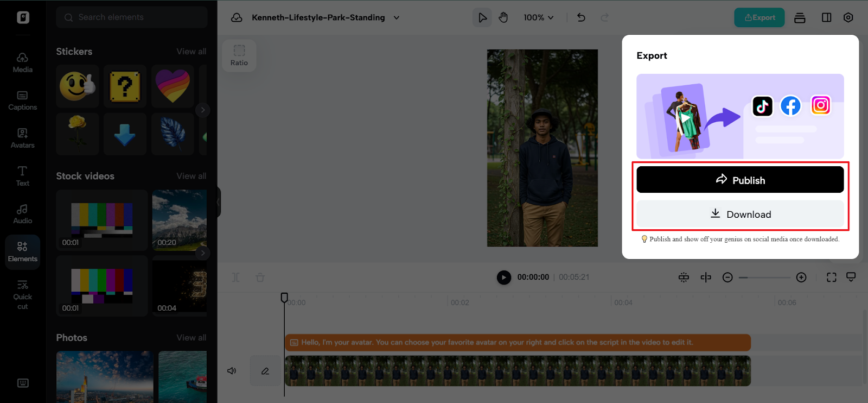The image size is (868, 403).
Task: Collapse the elements panel handle
Action: coord(218,202)
